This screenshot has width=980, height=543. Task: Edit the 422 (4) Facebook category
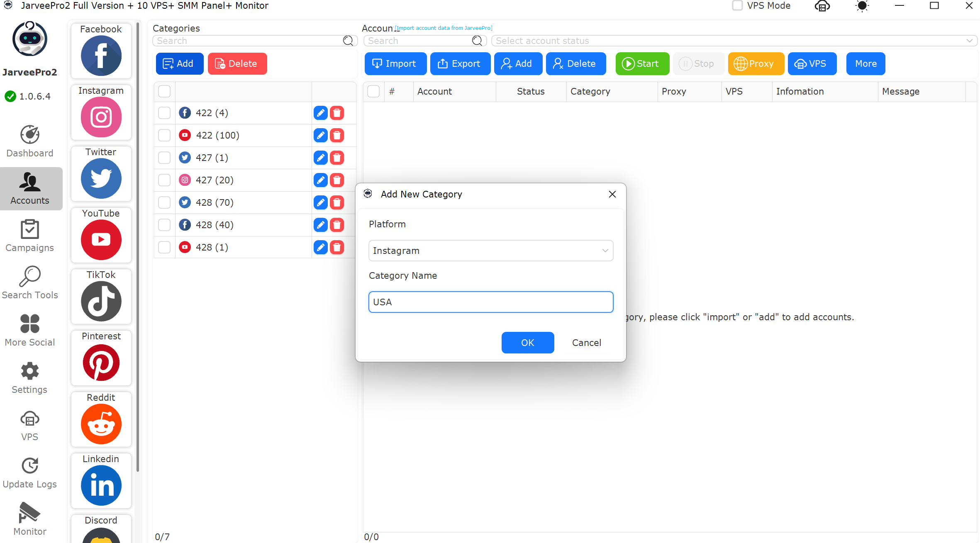click(321, 113)
